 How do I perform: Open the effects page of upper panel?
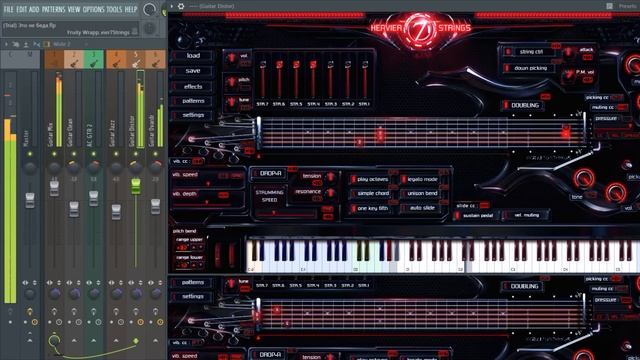pyautogui.click(x=193, y=86)
